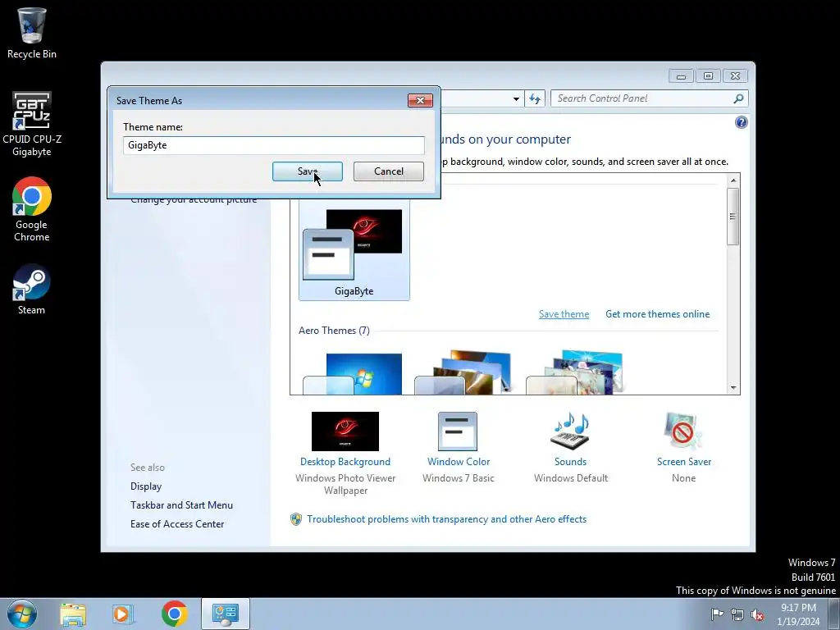Screen dimensions: 840x630
Task: Select the Windows 7 Aero theme thumbnail
Action: coord(353,374)
